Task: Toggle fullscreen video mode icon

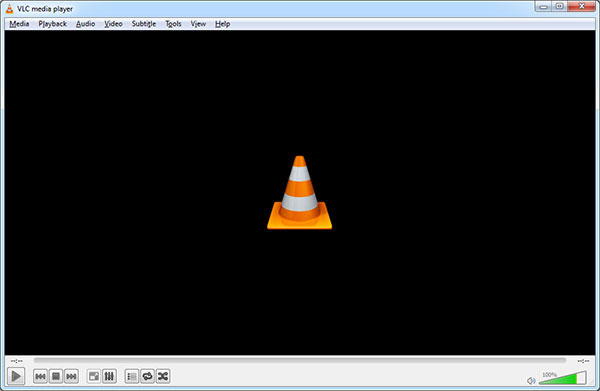Action: pos(94,376)
